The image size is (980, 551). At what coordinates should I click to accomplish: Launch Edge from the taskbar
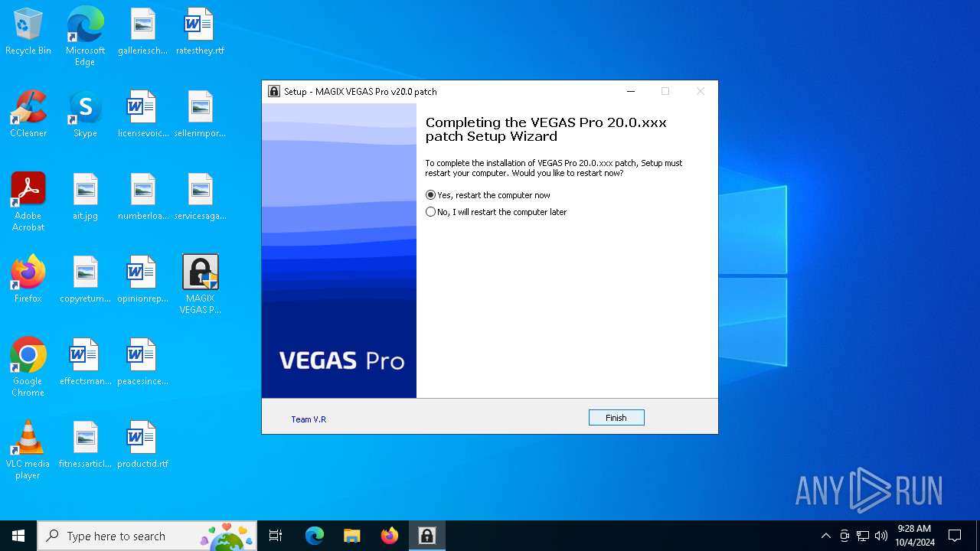coord(315,536)
